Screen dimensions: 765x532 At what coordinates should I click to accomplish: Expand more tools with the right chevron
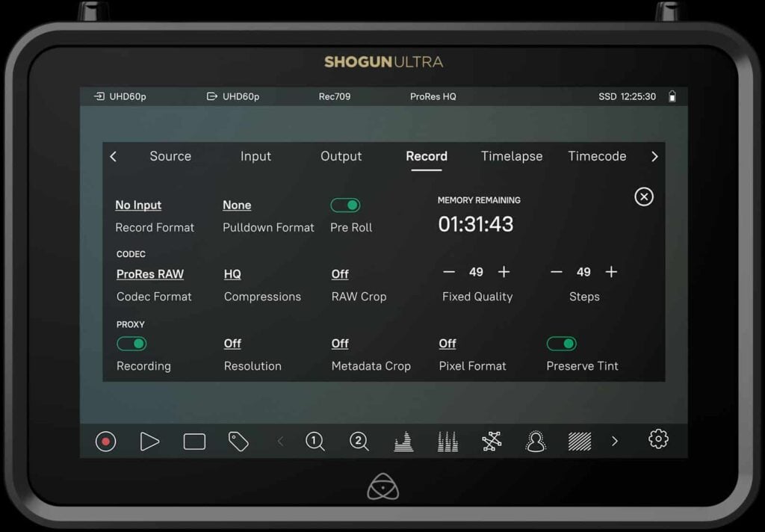click(614, 442)
